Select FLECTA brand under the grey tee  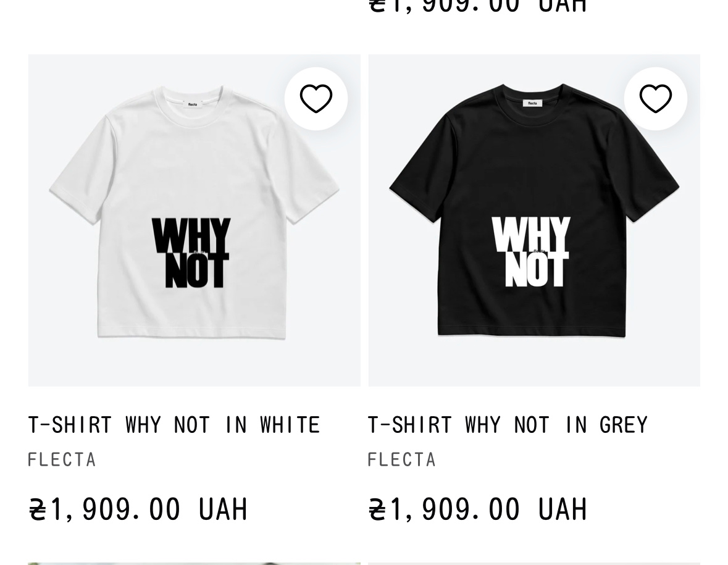(401, 460)
